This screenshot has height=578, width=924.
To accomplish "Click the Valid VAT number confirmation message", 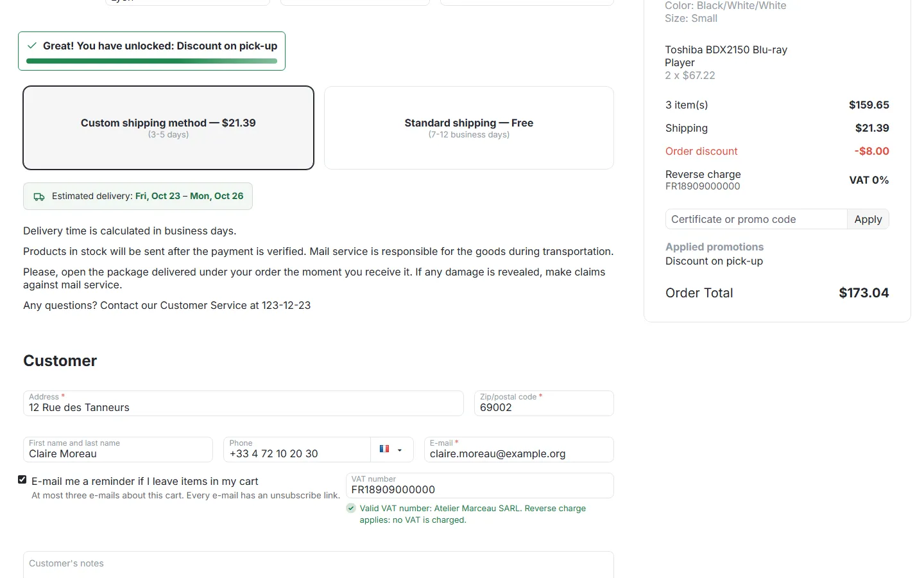I will tap(473, 514).
